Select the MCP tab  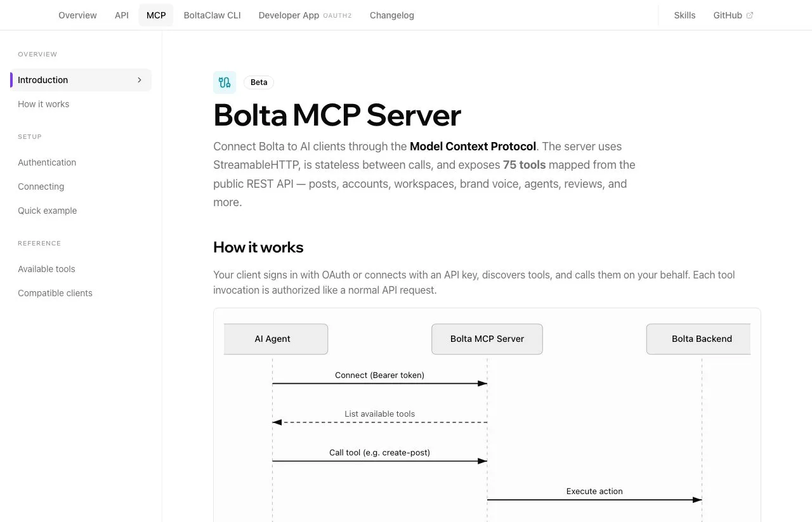[x=156, y=15]
